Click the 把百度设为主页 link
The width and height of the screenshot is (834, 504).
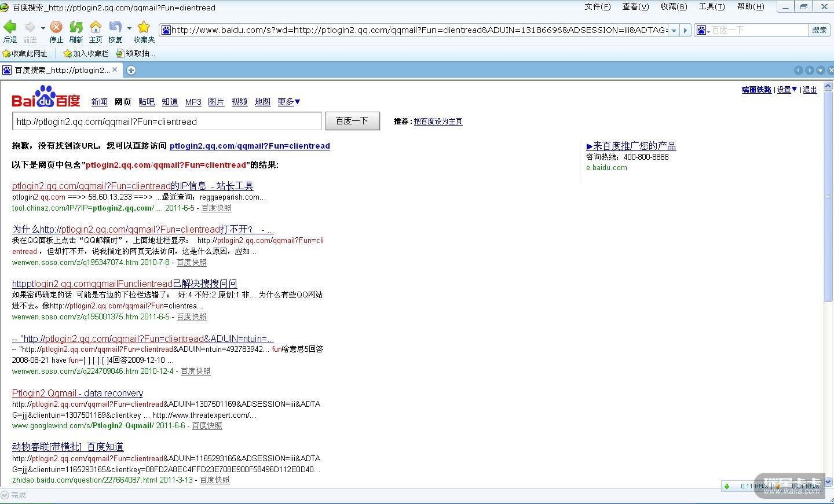point(438,122)
